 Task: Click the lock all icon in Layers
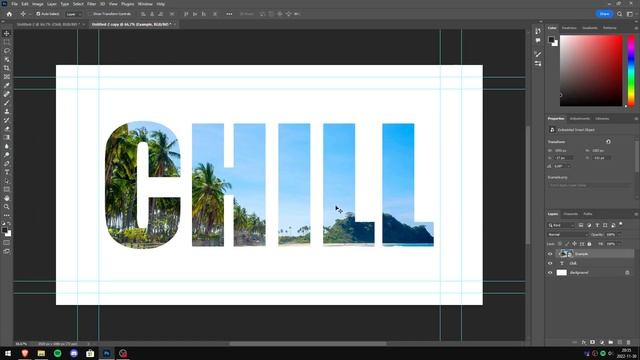pyautogui.click(x=589, y=244)
